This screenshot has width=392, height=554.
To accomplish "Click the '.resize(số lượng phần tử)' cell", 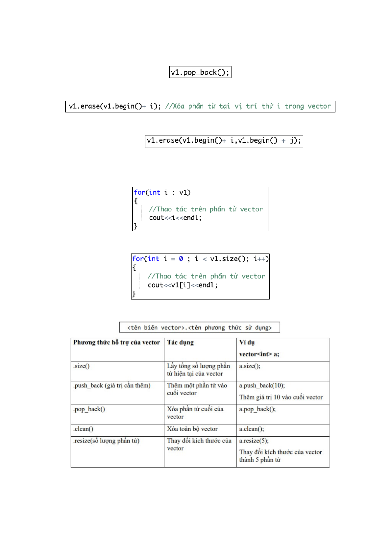I will [106, 441].
